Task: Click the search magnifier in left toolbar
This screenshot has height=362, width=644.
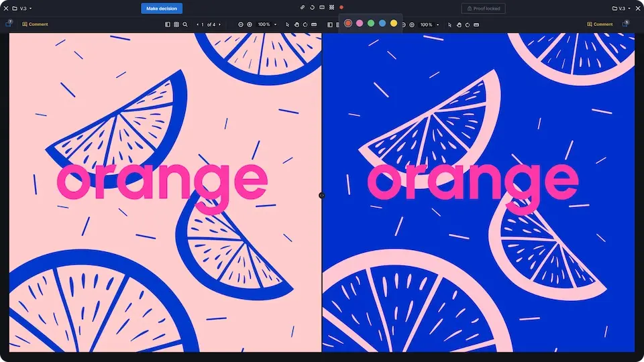Action: [x=185, y=24]
